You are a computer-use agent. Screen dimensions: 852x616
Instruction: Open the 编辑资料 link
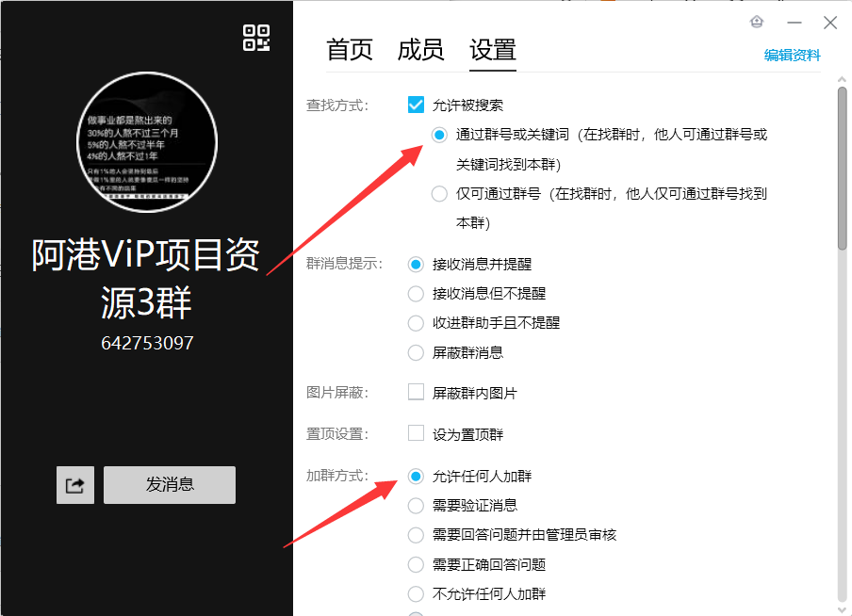tap(793, 56)
